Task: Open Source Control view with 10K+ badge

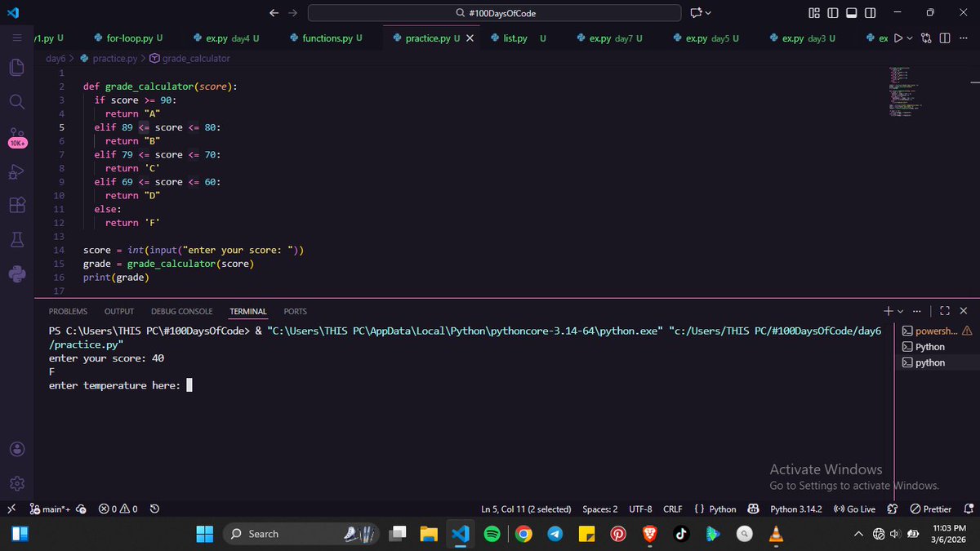Action: (x=17, y=136)
